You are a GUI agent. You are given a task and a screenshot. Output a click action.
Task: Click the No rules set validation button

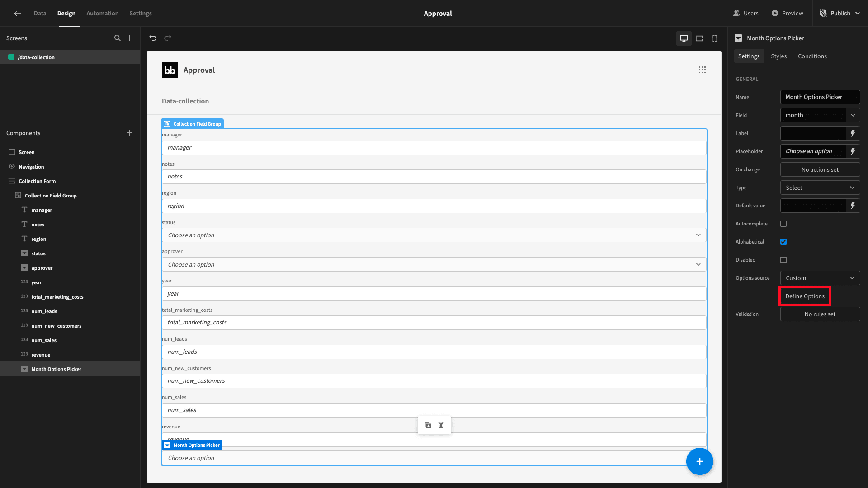coord(820,314)
